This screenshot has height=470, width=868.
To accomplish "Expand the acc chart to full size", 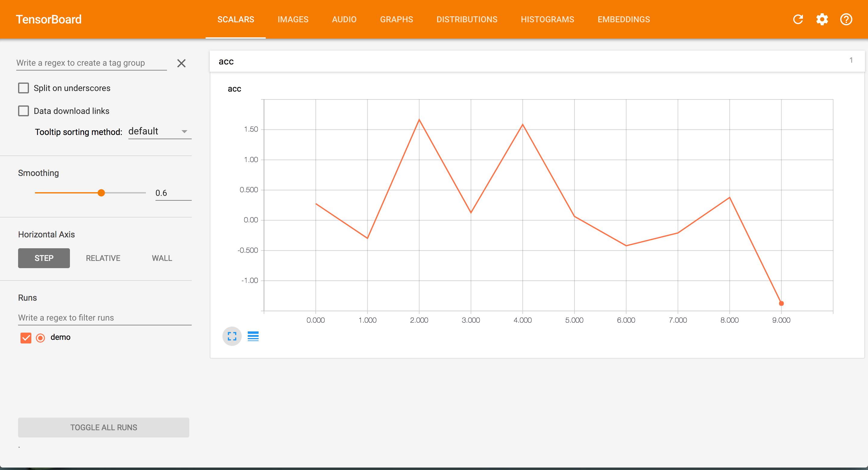I will pyautogui.click(x=232, y=336).
